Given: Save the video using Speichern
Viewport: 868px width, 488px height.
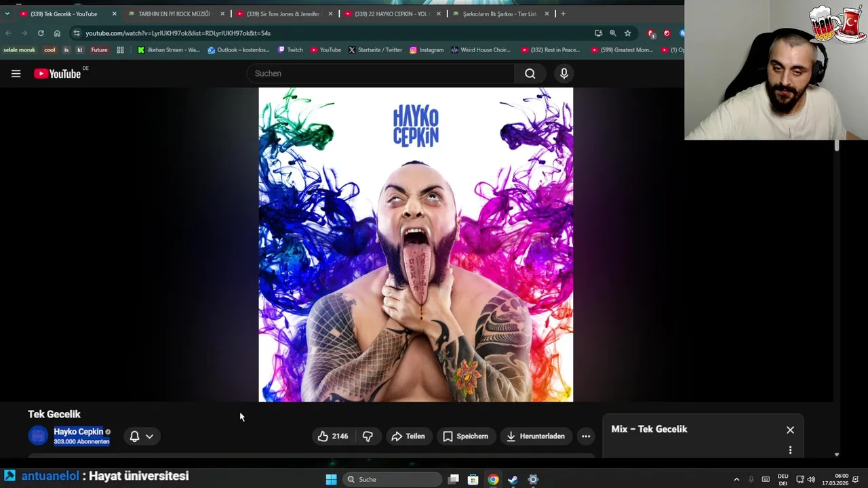Looking at the screenshot, I should [x=465, y=436].
